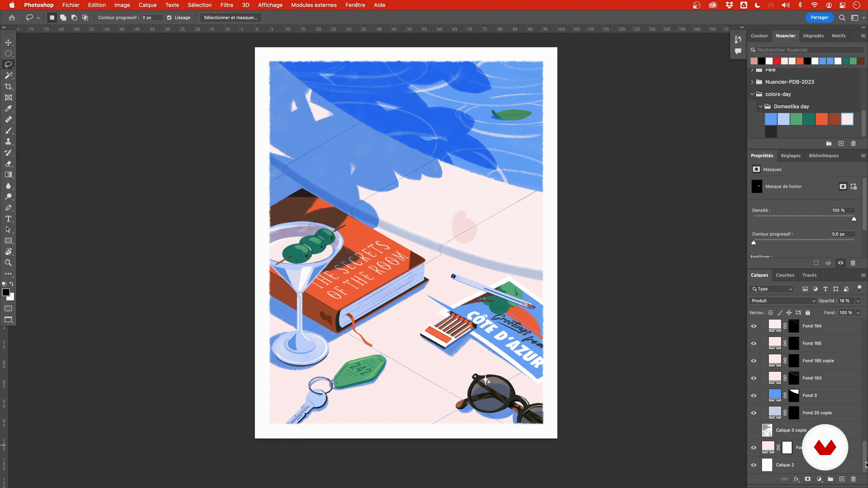Open the blend mode Produit dropdown
868x488 pixels.
pos(783,301)
